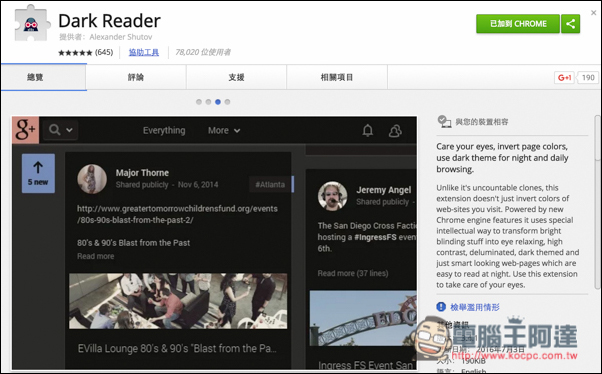
Task: Go to the 相關項目 tab
Action: click(x=337, y=77)
